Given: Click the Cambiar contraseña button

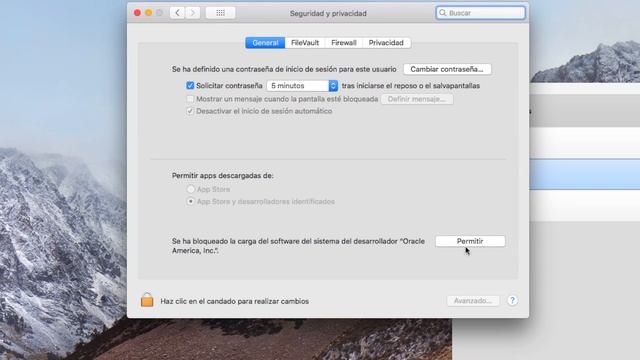Looking at the screenshot, I should (447, 69).
